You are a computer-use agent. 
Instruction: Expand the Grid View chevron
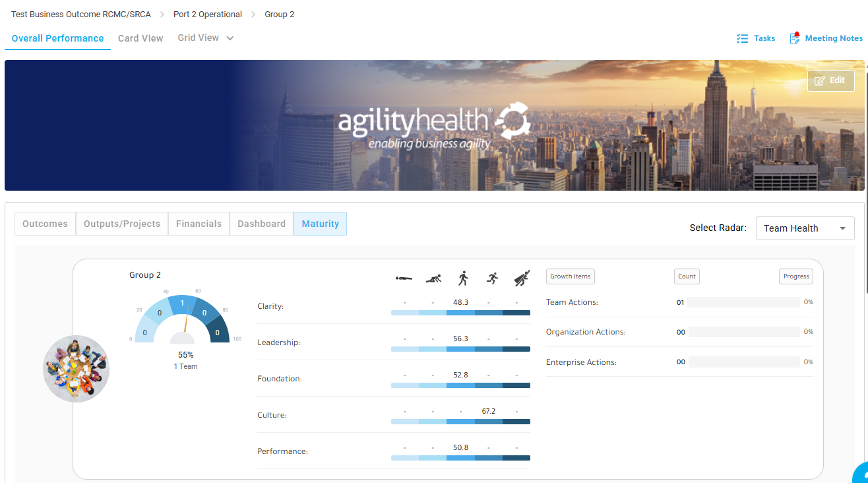(x=230, y=38)
